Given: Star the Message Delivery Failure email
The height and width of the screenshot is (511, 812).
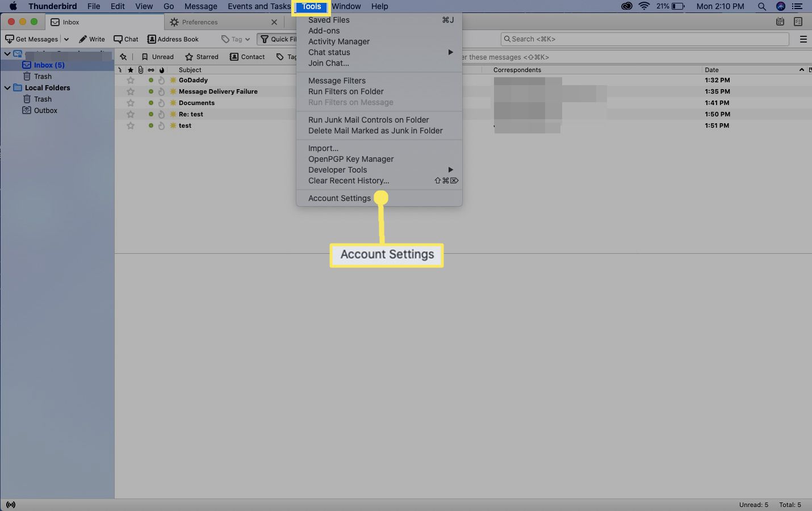Looking at the screenshot, I should point(131,91).
